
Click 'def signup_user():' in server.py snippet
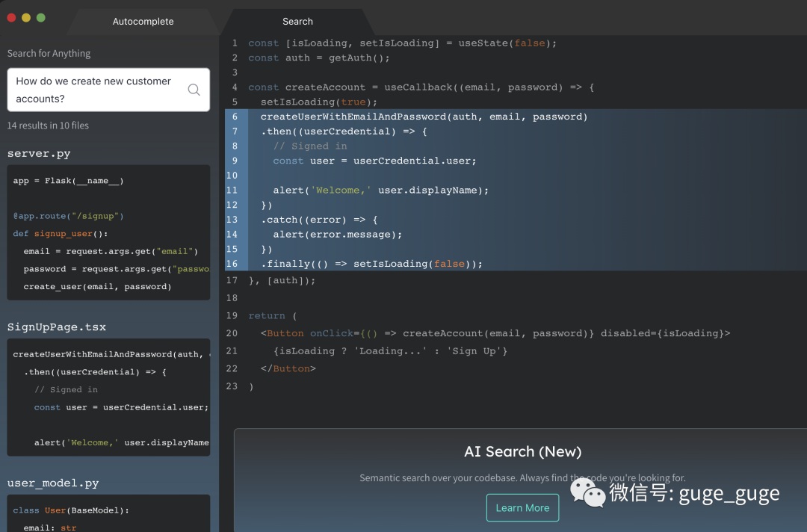tap(61, 234)
